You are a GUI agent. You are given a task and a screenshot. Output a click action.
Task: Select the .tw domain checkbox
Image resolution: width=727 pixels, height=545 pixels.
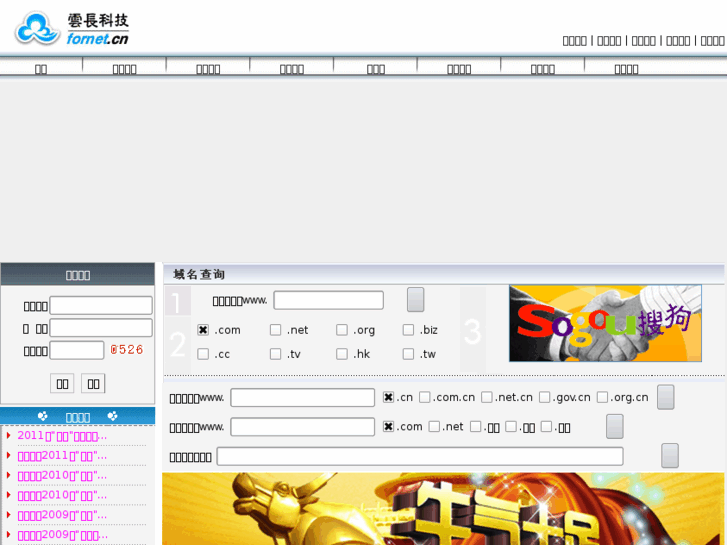pyautogui.click(x=408, y=354)
